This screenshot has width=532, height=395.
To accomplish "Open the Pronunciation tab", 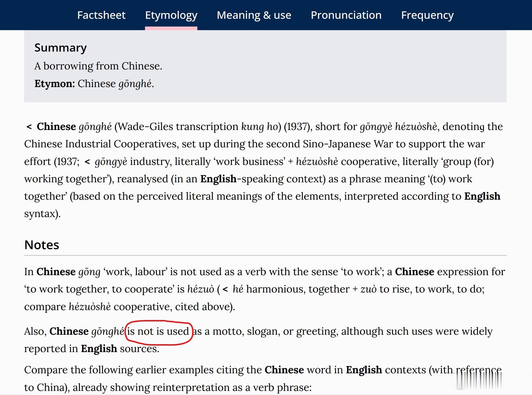I will [346, 15].
